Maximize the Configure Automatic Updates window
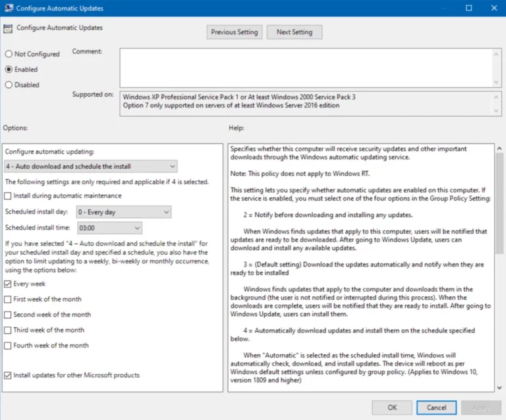The height and width of the screenshot is (420, 506). coord(468,8)
